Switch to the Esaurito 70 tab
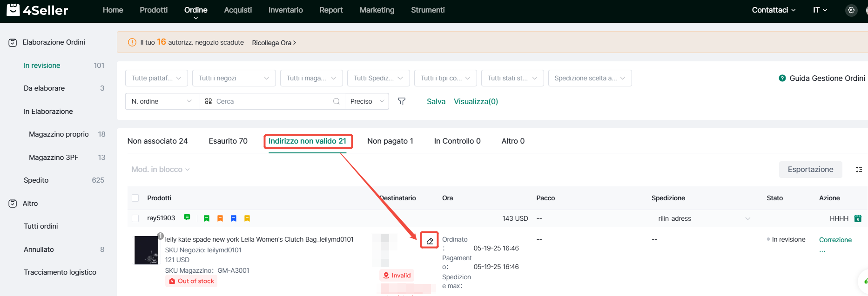868x296 pixels. (228, 141)
